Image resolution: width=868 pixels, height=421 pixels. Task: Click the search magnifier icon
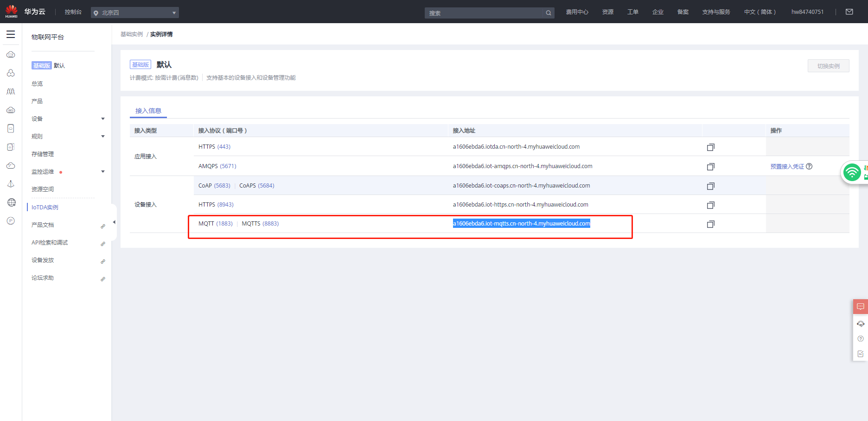point(549,13)
